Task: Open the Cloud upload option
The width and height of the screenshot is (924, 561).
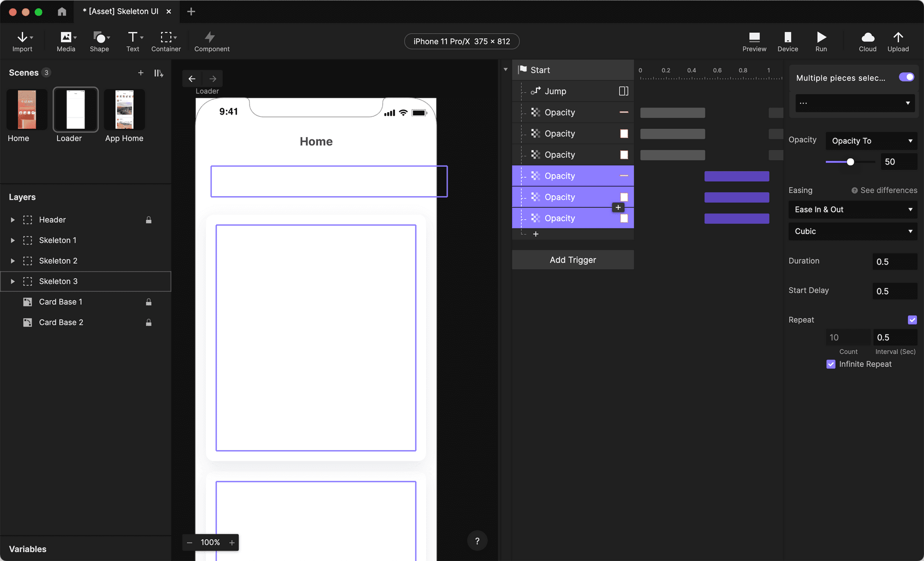Action: [x=868, y=42]
